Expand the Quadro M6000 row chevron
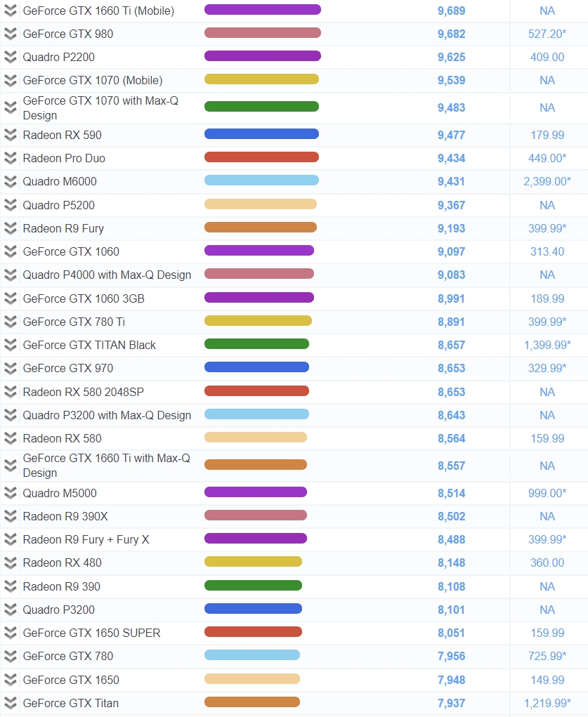This screenshot has height=717, width=588. coord(10,182)
